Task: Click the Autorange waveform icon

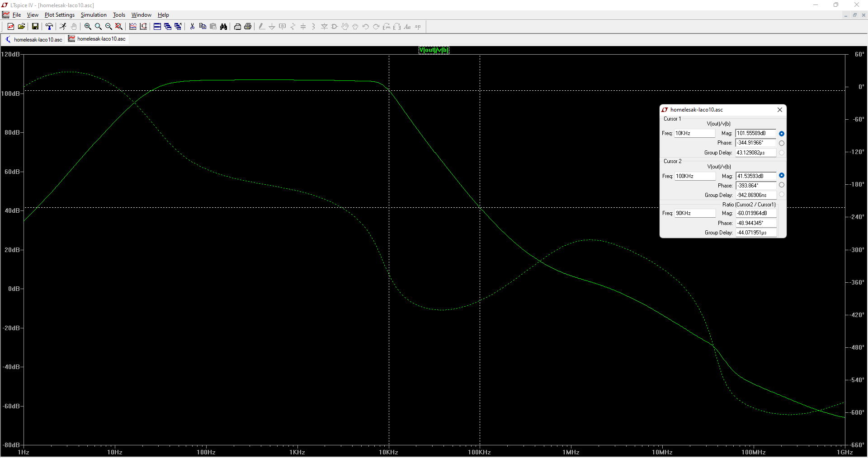Action: click(x=133, y=27)
